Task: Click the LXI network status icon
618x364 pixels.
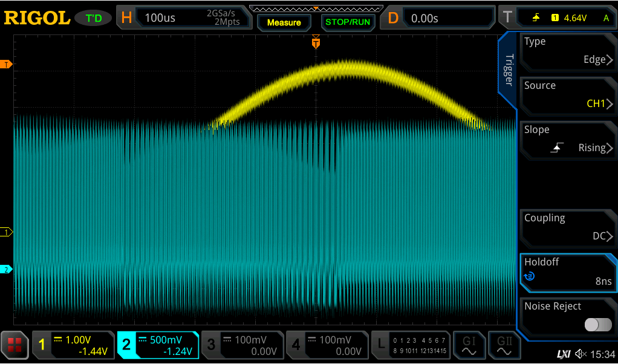Action: 564,354
